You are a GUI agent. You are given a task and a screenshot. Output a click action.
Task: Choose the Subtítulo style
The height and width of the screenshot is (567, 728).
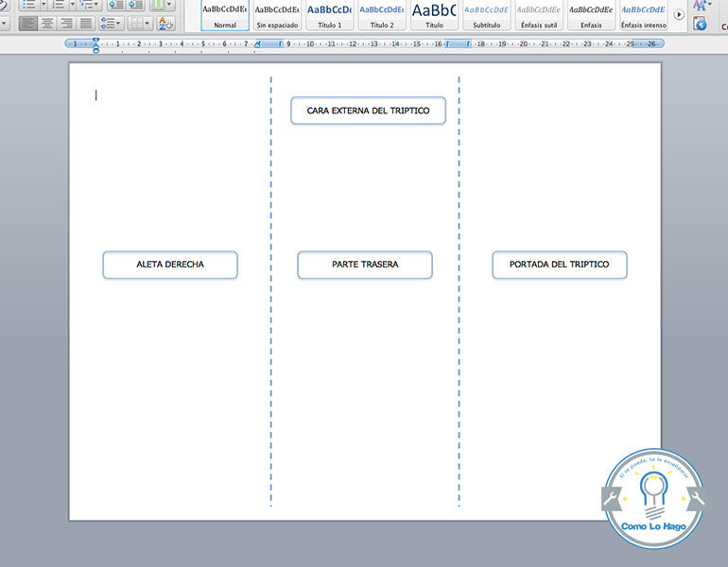[486, 15]
